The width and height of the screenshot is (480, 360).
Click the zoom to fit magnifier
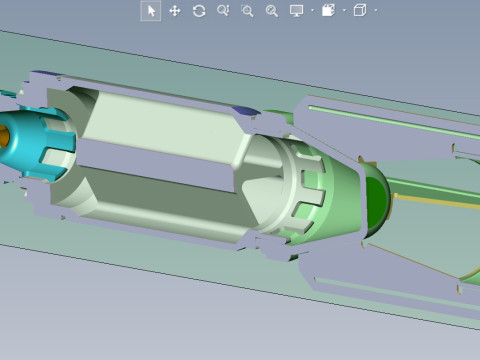click(271, 11)
